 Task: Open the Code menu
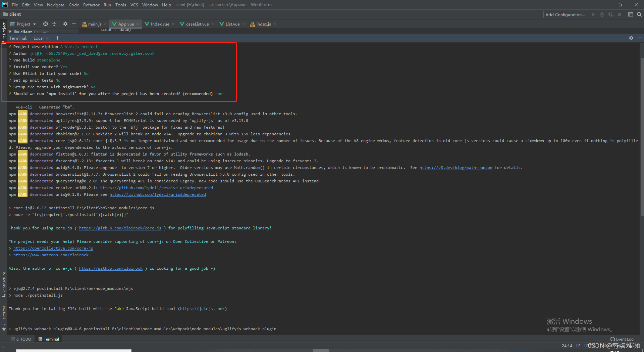point(74,5)
